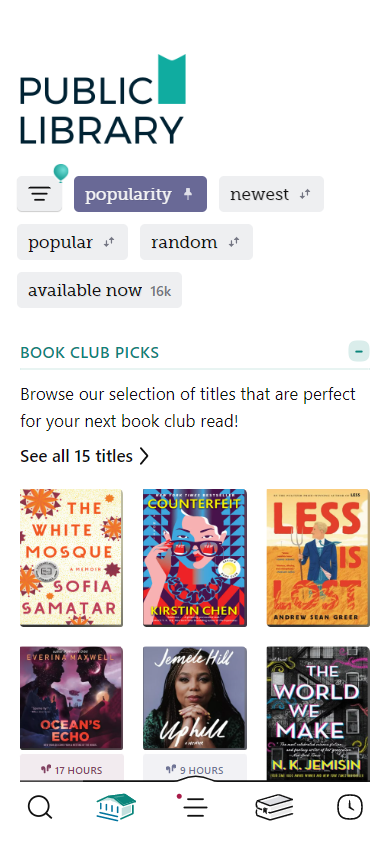Toggle the available now filter

pos(99,290)
